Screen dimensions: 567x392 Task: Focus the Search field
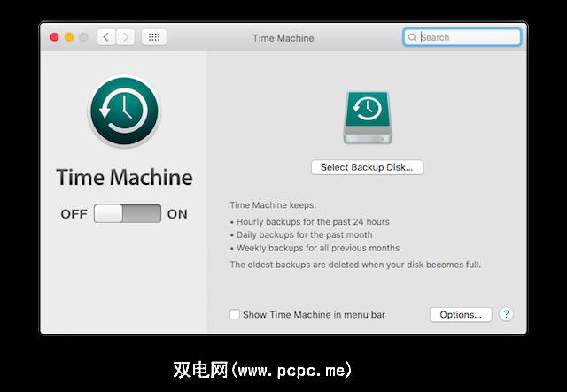462,37
